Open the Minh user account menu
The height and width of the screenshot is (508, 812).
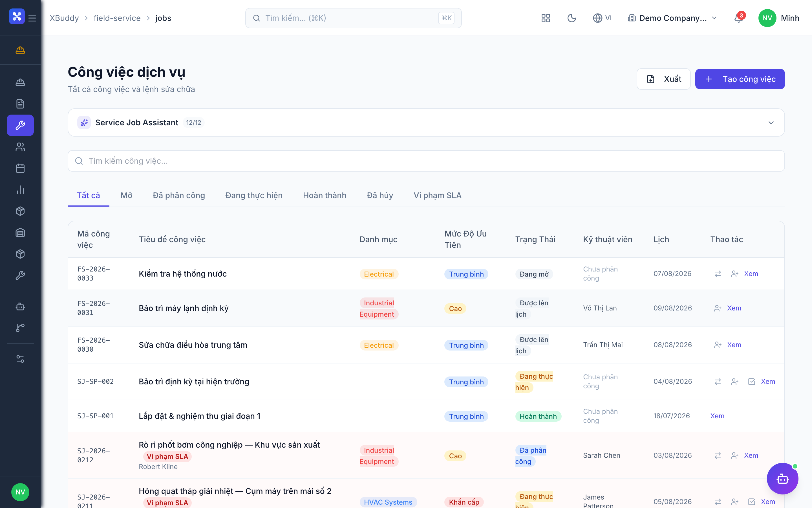click(x=779, y=18)
